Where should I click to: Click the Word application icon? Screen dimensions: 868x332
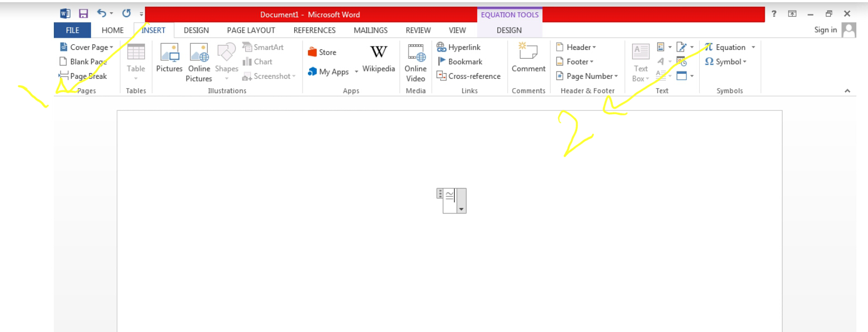coord(65,14)
